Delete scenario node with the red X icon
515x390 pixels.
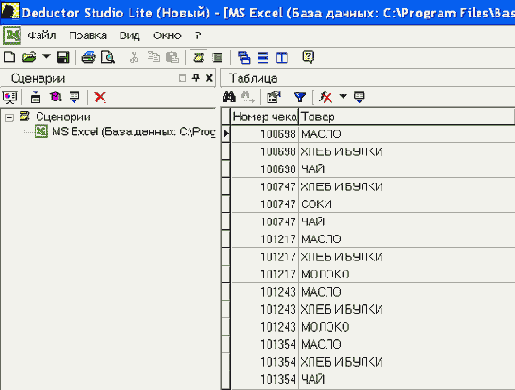(100, 97)
